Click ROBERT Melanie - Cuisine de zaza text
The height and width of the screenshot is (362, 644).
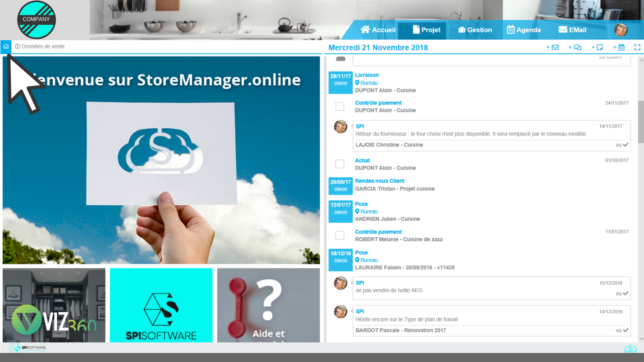[399, 239]
